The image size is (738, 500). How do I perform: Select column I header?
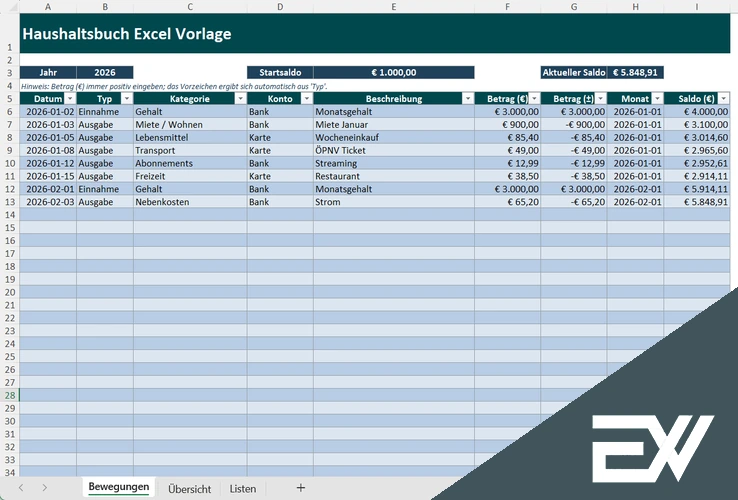697,7
